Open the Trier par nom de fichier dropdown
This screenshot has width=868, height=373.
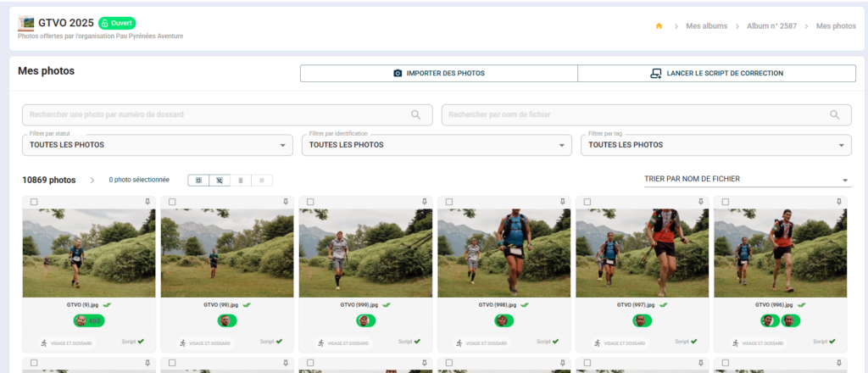pyautogui.click(x=746, y=180)
